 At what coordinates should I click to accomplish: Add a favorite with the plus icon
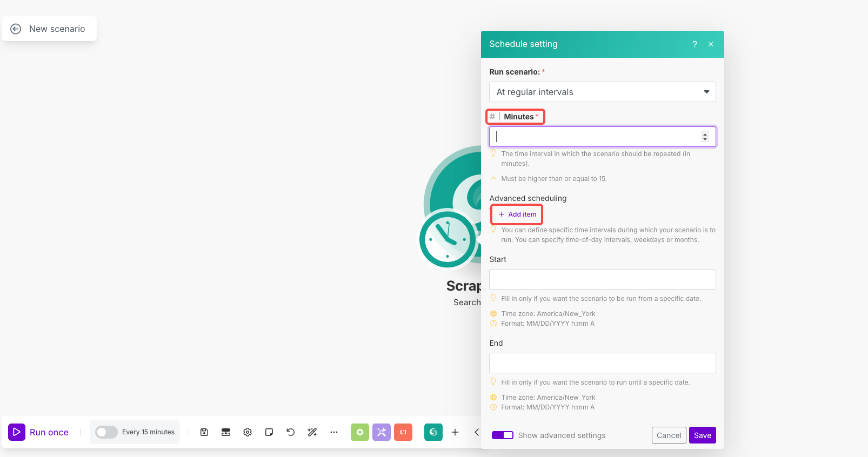(455, 432)
